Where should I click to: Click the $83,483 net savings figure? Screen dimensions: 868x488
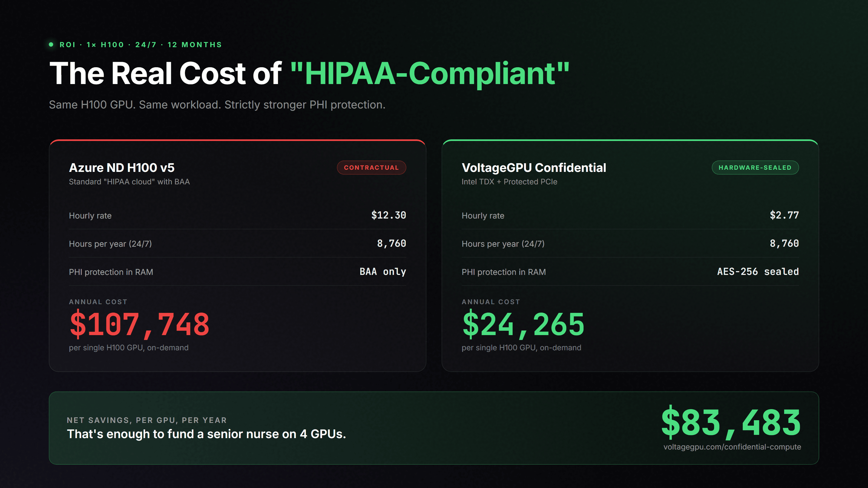tap(731, 422)
